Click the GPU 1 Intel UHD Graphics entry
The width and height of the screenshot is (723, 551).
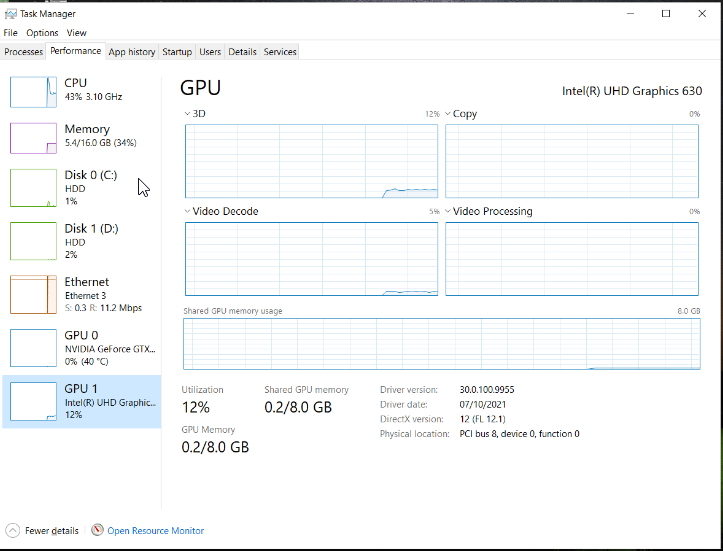coord(82,402)
